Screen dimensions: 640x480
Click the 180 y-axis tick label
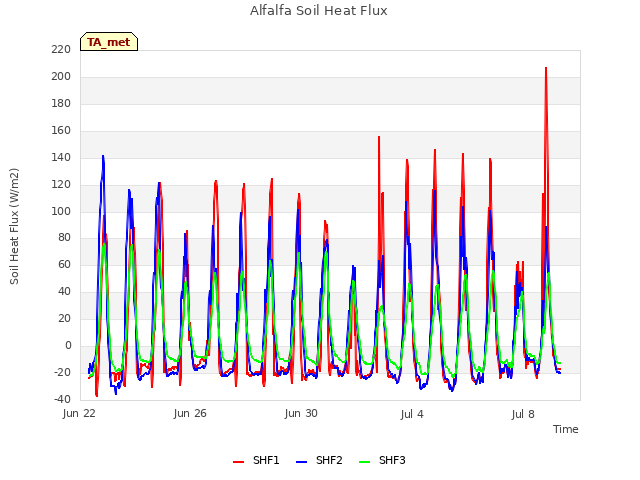point(61,104)
